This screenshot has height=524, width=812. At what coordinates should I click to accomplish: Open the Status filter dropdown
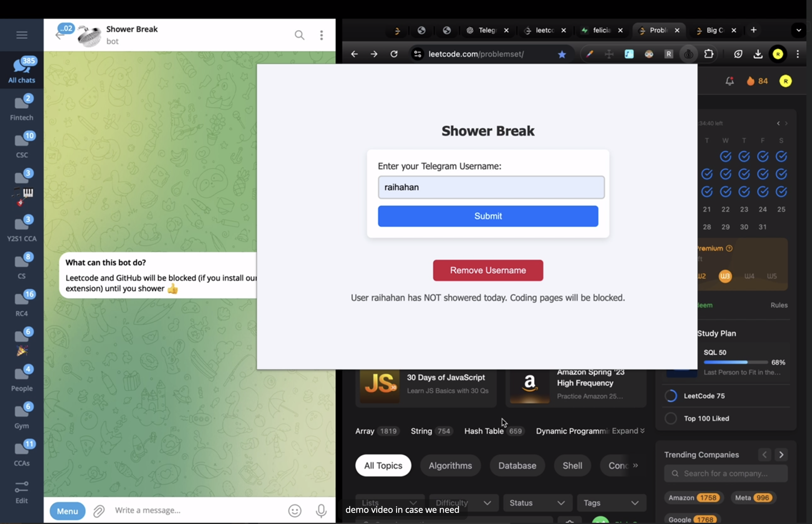point(537,503)
